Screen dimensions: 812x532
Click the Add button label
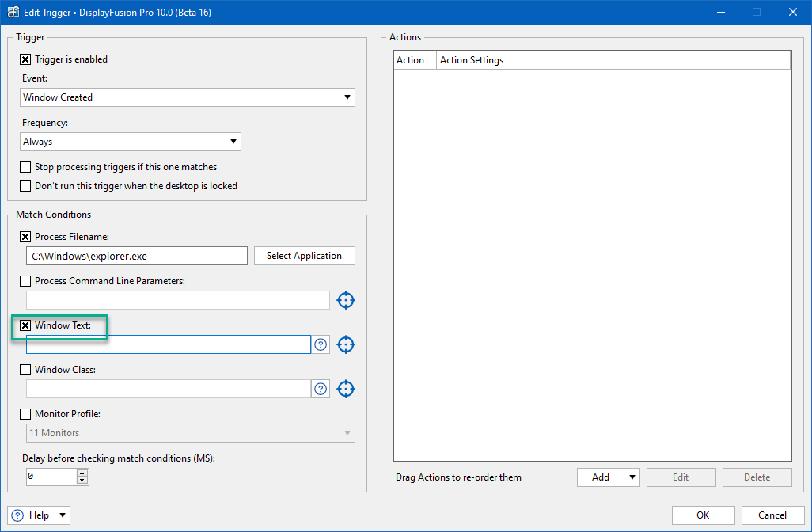click(601, 477)
